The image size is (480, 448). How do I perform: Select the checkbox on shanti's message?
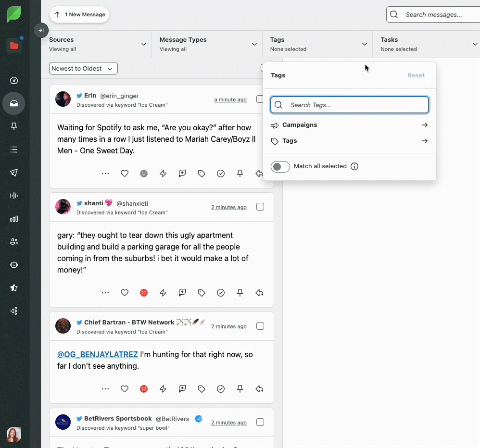point(260,207)
